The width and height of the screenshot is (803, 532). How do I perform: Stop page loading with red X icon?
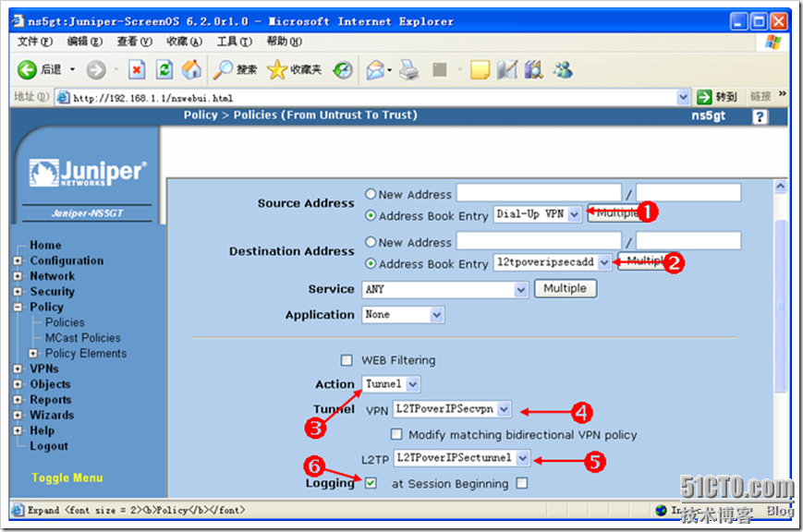pyautogui.click(x=137, y=69)
